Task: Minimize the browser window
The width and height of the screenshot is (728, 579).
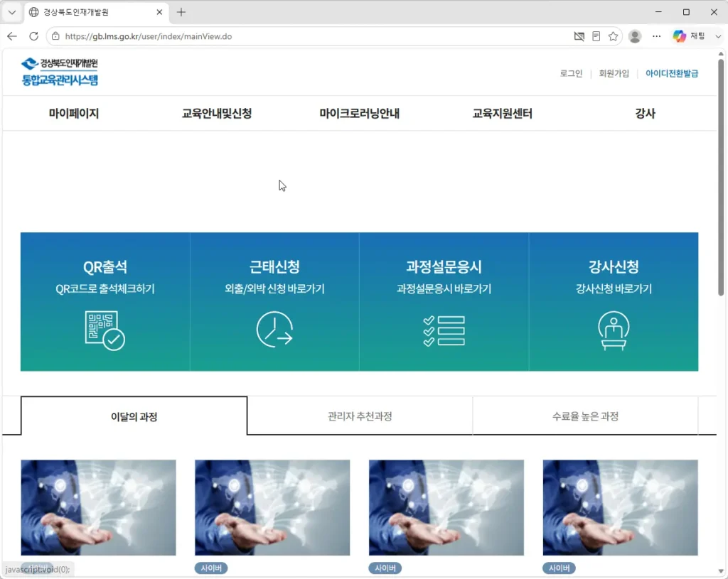Action: click(658, 12)
